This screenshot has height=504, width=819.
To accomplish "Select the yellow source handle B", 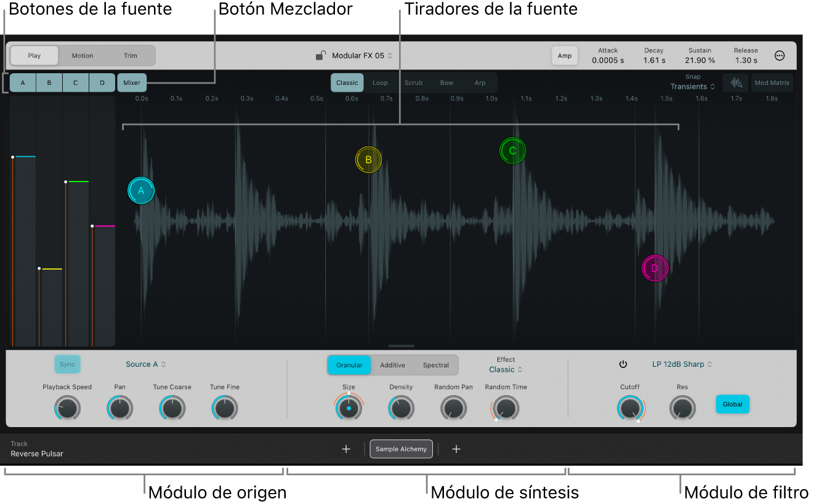I will click(x=368, y=160).
